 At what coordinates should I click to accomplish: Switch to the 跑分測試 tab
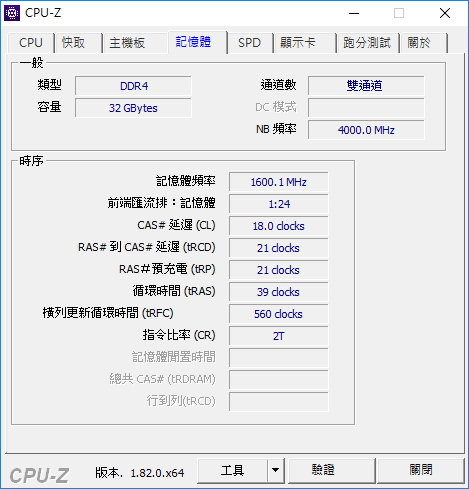point(368,43)
